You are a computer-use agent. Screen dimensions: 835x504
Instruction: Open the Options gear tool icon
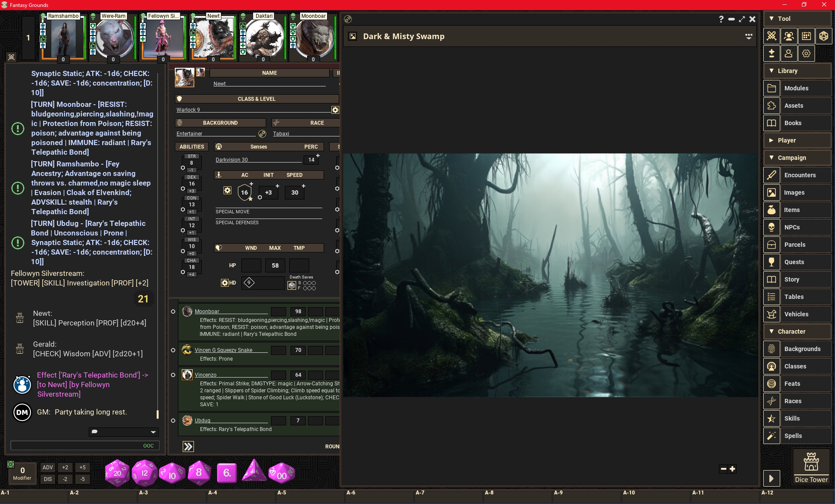(806, 53)
